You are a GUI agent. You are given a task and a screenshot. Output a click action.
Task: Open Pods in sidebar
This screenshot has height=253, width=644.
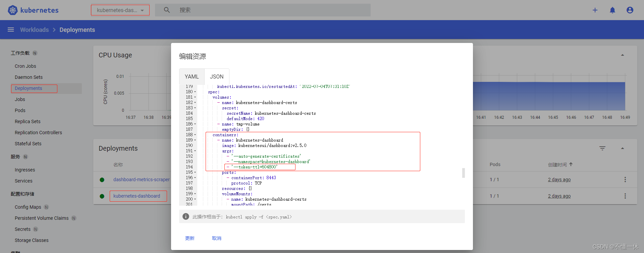[20, 110]
